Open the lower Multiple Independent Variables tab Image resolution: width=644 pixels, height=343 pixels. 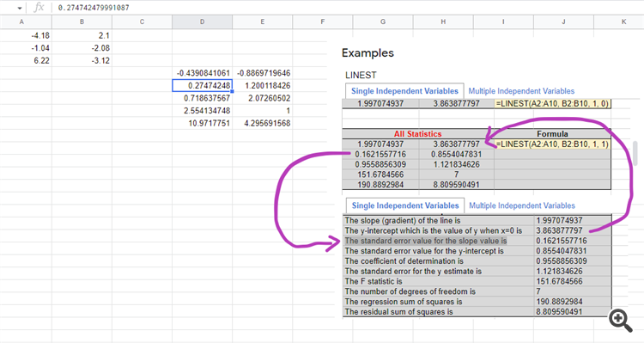pyautogui.click(x=522, y=205)
